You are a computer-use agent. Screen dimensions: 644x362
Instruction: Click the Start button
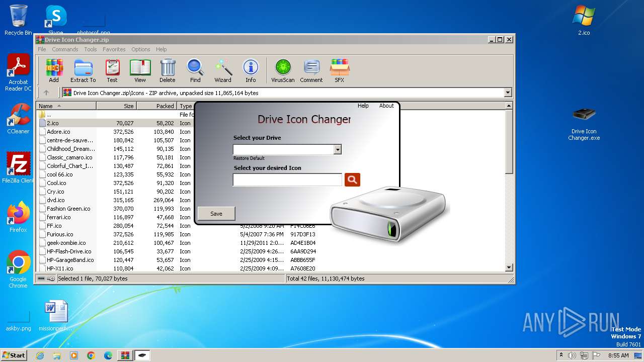point(14,355)
